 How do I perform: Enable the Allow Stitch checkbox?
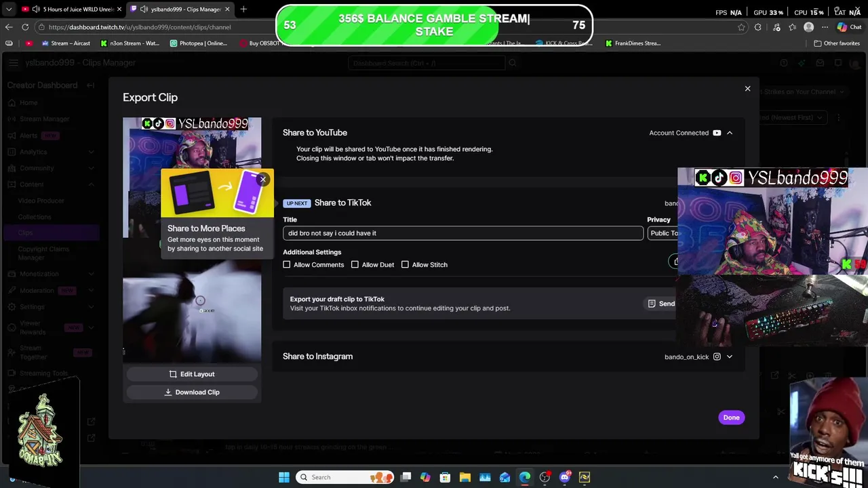[x=405, y=265]
